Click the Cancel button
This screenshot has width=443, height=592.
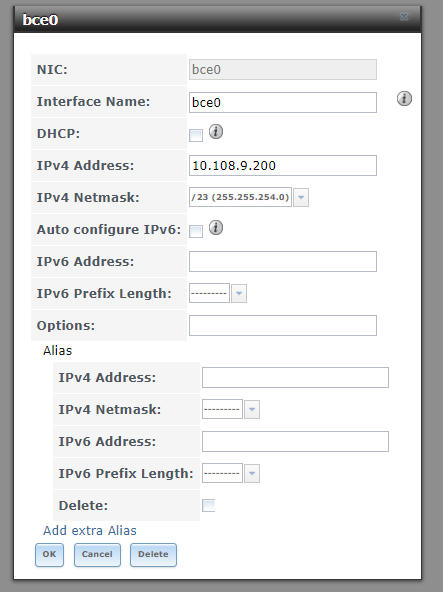97,555
